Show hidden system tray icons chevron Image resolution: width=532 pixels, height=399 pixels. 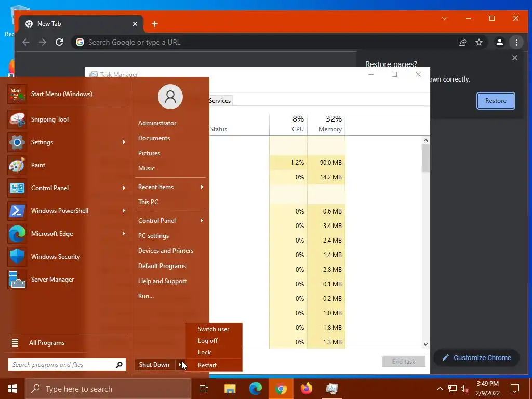pyautogui.click(x=440, y=389)
